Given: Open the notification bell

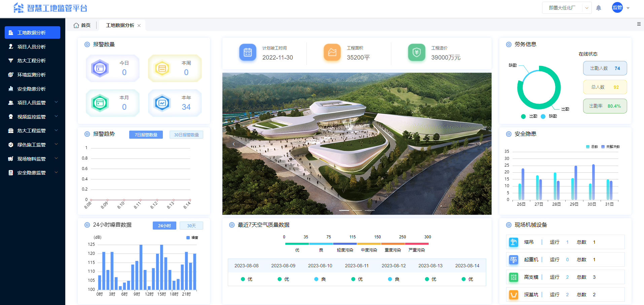Looking at the screenshot, I should click(599, 7).
